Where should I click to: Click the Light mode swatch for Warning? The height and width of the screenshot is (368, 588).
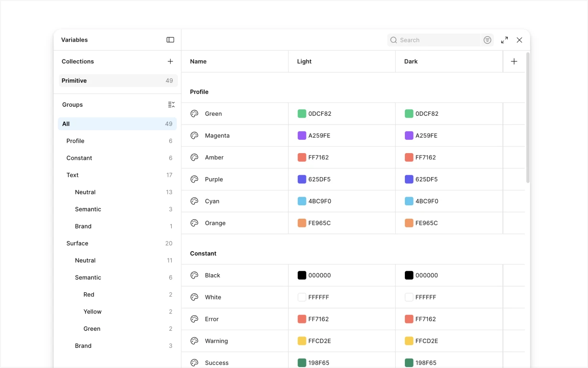[302, 341]
